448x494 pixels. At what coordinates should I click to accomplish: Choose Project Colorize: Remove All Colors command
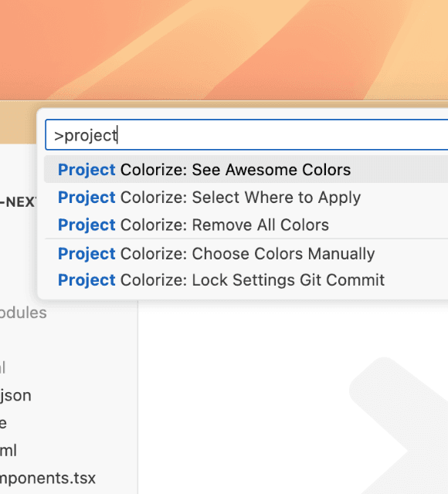coord(246,225)
